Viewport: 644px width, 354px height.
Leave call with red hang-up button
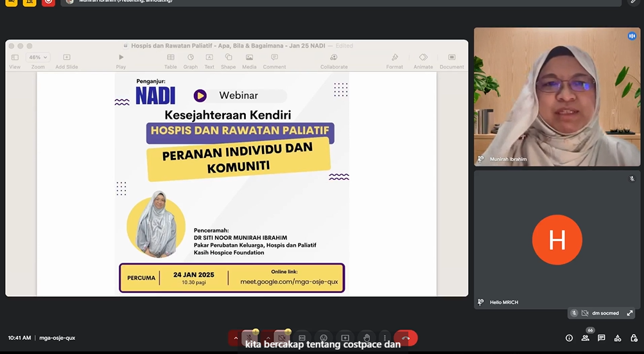click(x=406, y=338)
